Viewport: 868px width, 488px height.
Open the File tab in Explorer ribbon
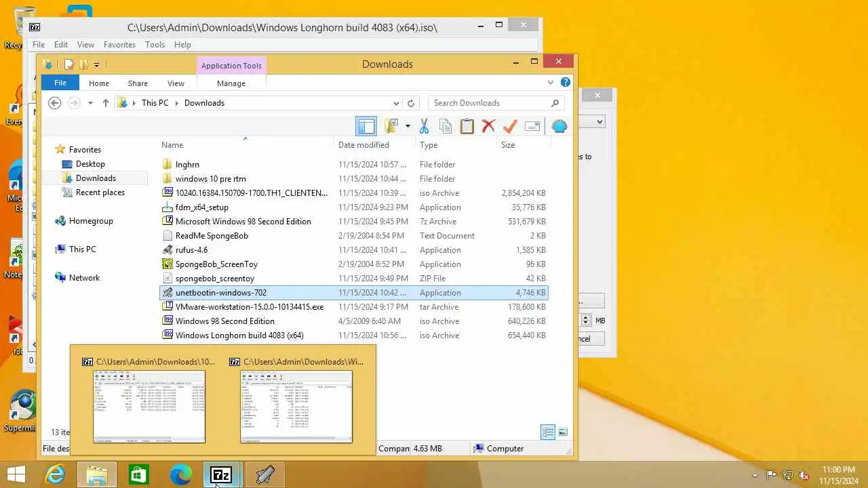click(x=60, y=83)
